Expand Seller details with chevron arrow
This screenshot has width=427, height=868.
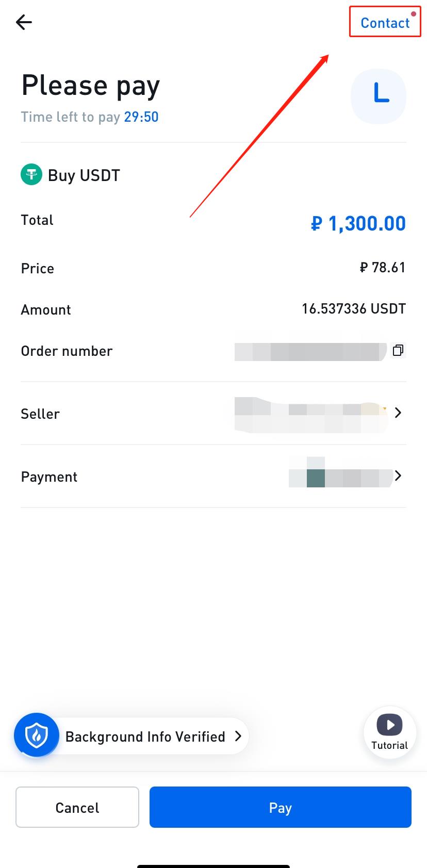click(398, 413)
